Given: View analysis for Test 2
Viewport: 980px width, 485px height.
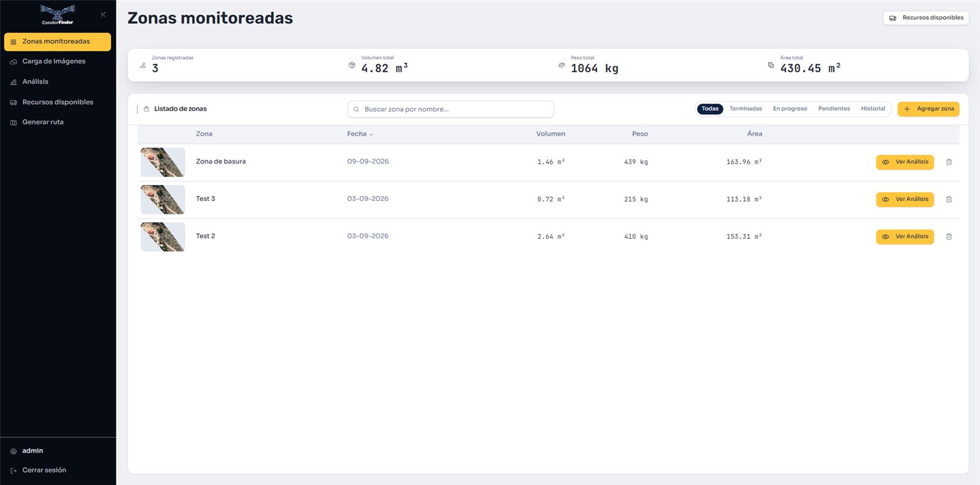Looking at the screenshot, I should (905, 237).
